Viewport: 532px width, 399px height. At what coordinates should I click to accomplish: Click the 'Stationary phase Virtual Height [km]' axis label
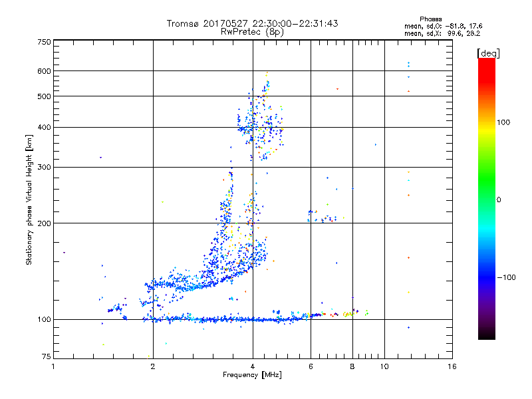coord(29,199)
